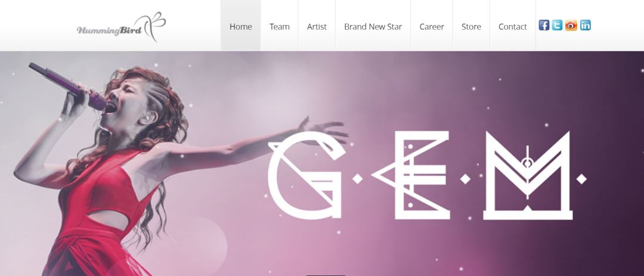Open the Career page link
Screen dimensions: 644x276
pos(432,26)
